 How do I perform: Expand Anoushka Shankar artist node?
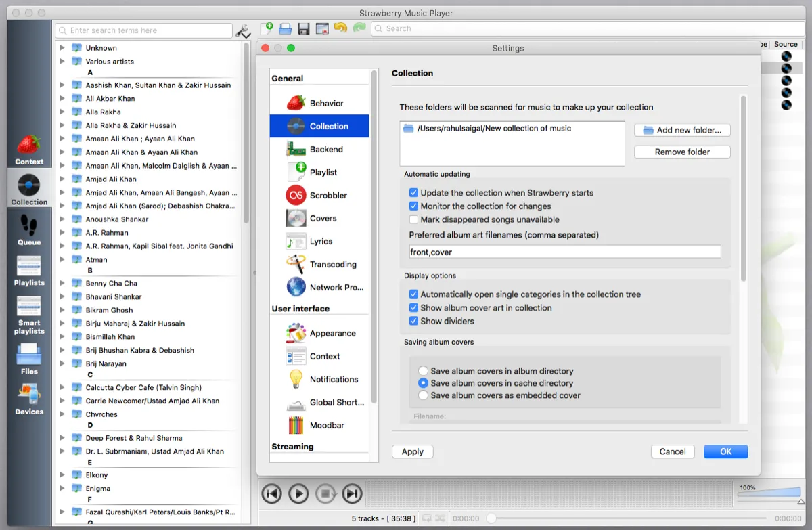tap(62, 219)
